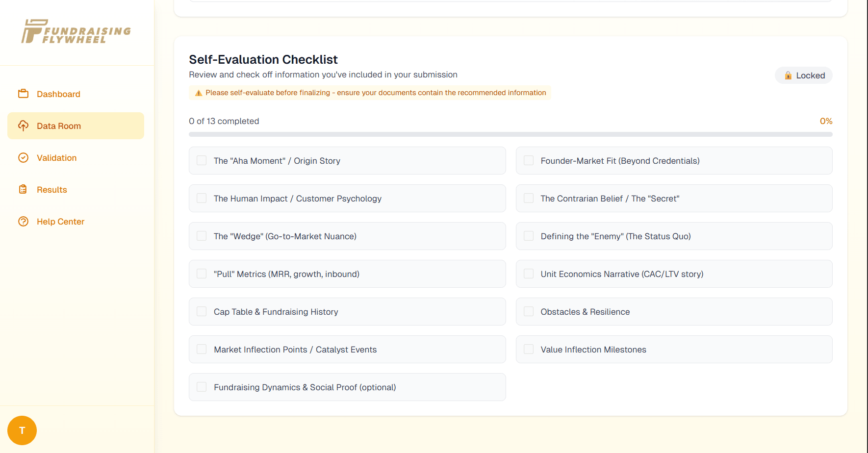Tick Founder-Market Fit checkbox
This screenshot has width=868, height=453.
point(529,160)
